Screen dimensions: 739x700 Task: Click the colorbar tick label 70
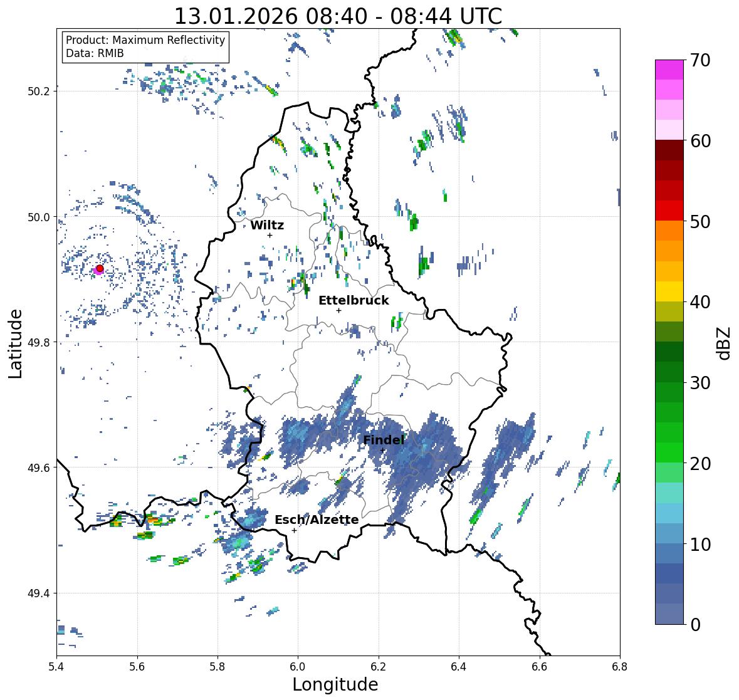[700, 60]
